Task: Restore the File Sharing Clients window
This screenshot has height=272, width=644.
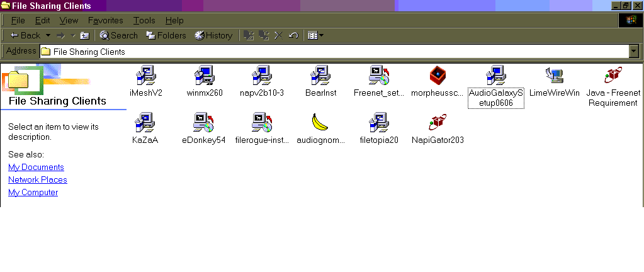Action: (x=626, y=6)
